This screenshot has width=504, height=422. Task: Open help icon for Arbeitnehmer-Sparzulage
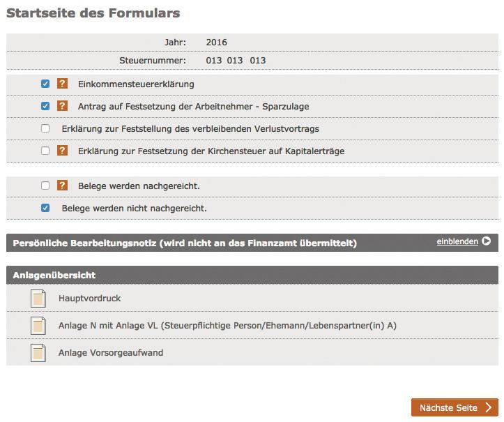[x=62, y=106]
